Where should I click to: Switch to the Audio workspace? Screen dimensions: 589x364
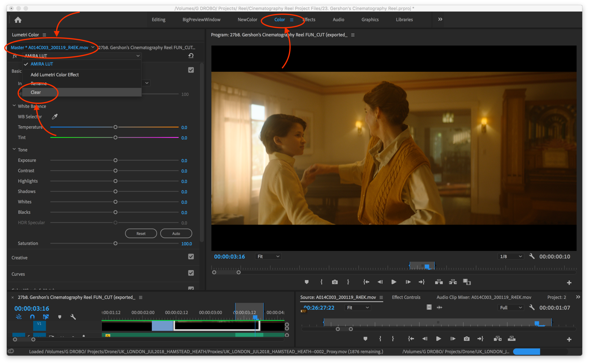(x=338, y=20)
